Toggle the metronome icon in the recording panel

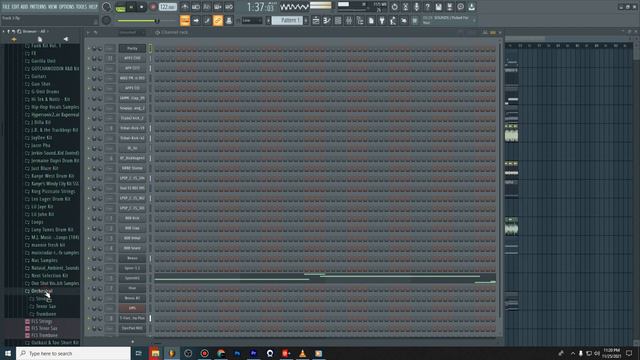click(x=185, y=7)
